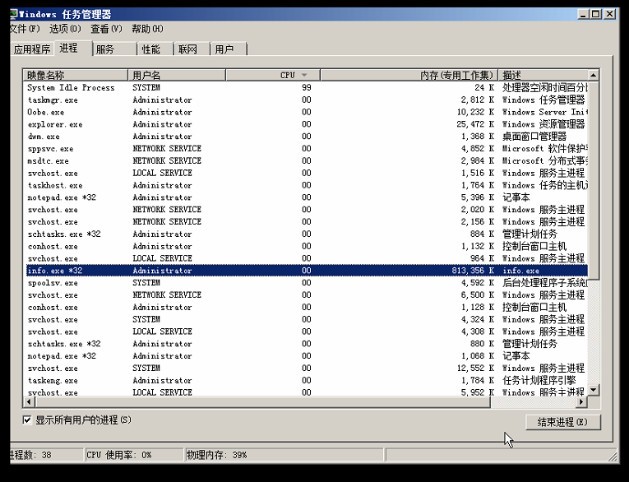Open the 文件(F) menu

point(25,29)
